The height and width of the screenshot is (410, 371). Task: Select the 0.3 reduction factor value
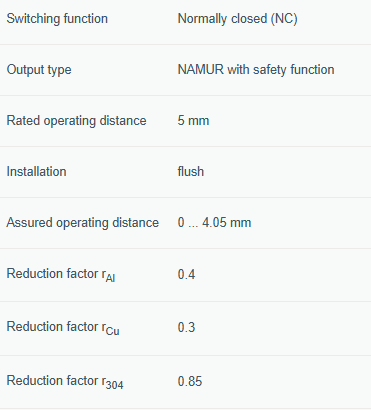pos(186,327)
